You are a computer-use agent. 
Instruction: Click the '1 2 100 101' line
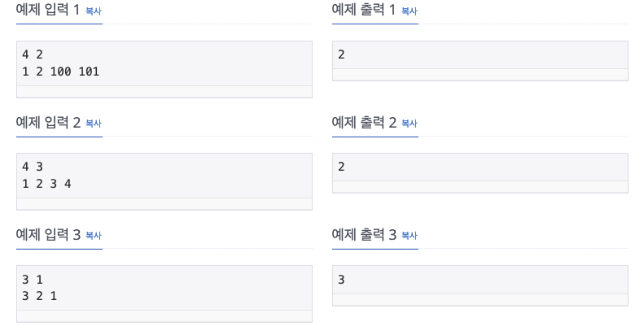(x=60, y=72)
